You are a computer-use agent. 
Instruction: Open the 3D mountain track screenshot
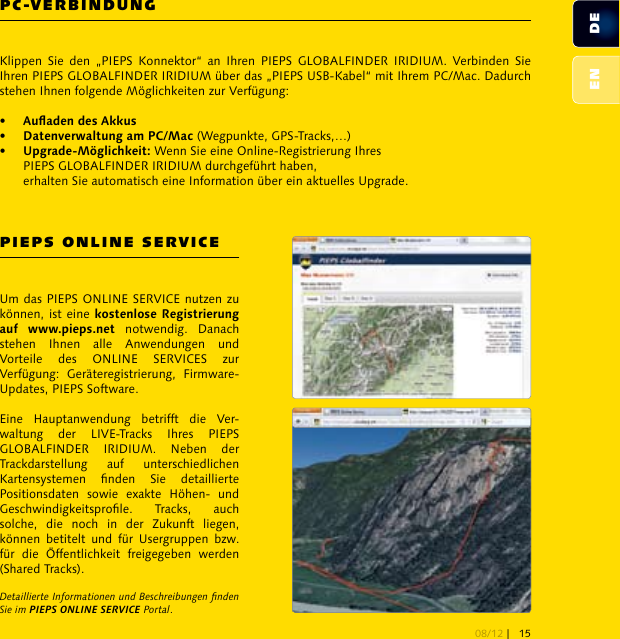pyautogui.click(x=411, y=510)
